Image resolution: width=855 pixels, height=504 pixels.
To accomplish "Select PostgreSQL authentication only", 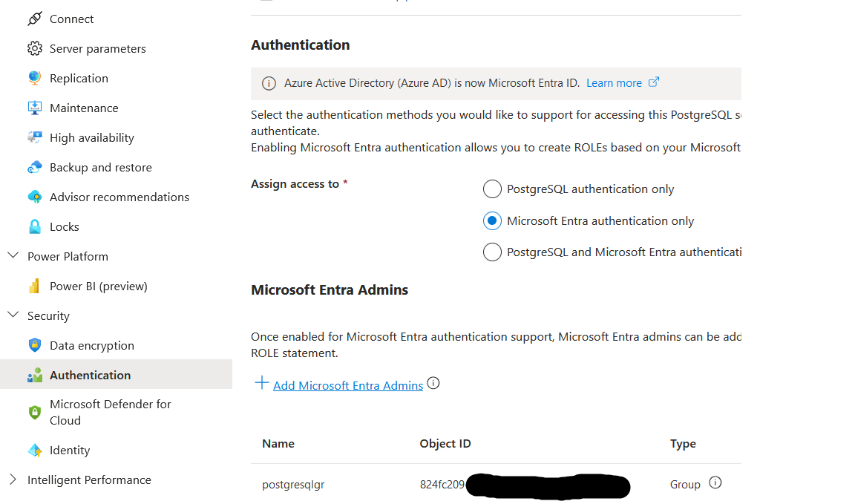I will [492, 189].
